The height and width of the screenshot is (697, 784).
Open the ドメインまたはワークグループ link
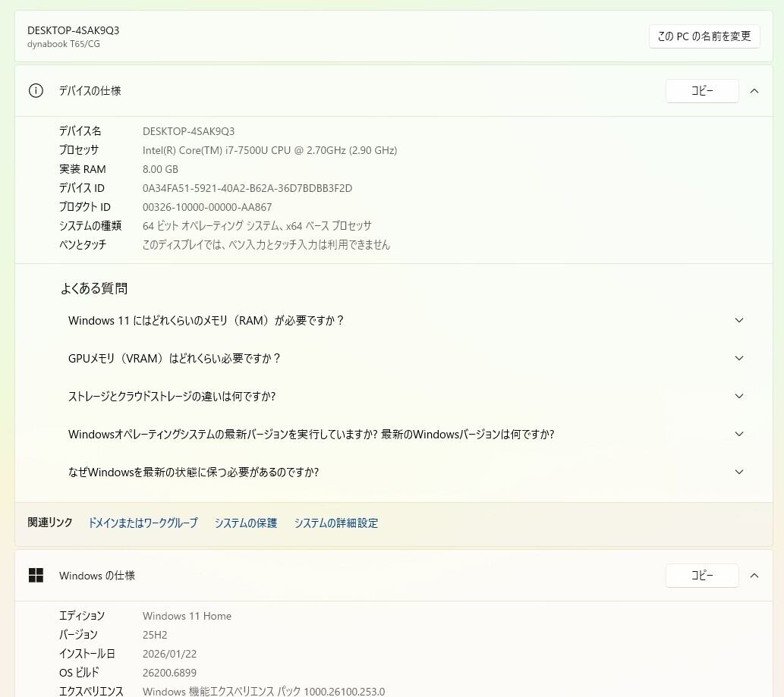(143, 523)
